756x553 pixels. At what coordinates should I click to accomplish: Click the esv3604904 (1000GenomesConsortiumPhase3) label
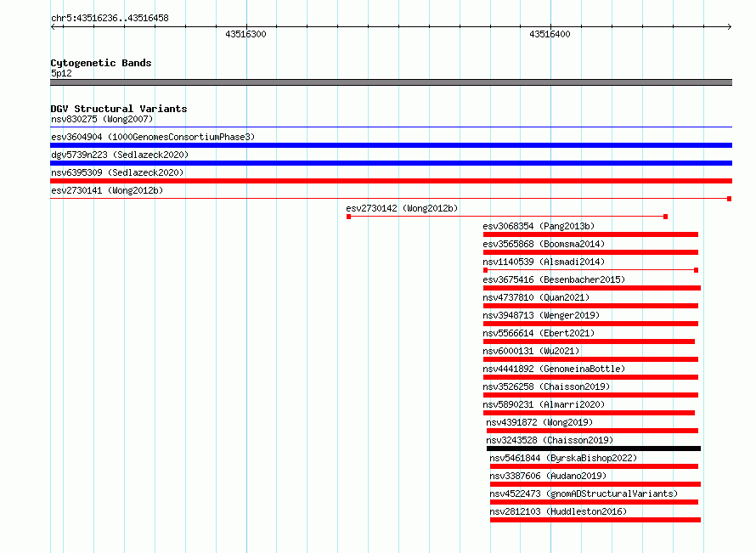pyautogui.click(x=153, y=137)
